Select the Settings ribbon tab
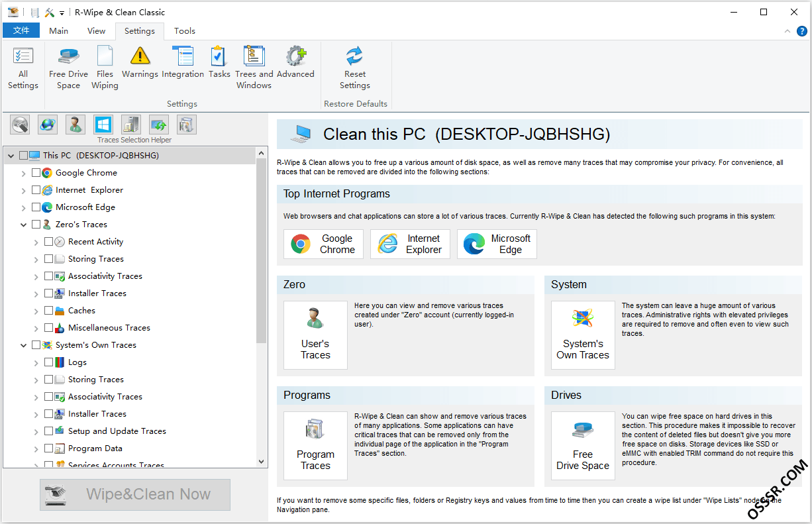Viewport: 812px width, 524px height. (x=140, y=30)
